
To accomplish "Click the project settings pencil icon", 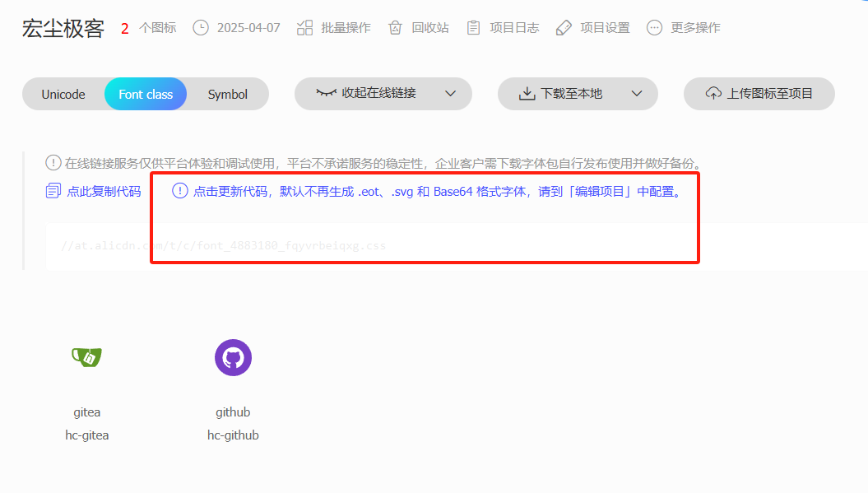I will coord(564,28).
